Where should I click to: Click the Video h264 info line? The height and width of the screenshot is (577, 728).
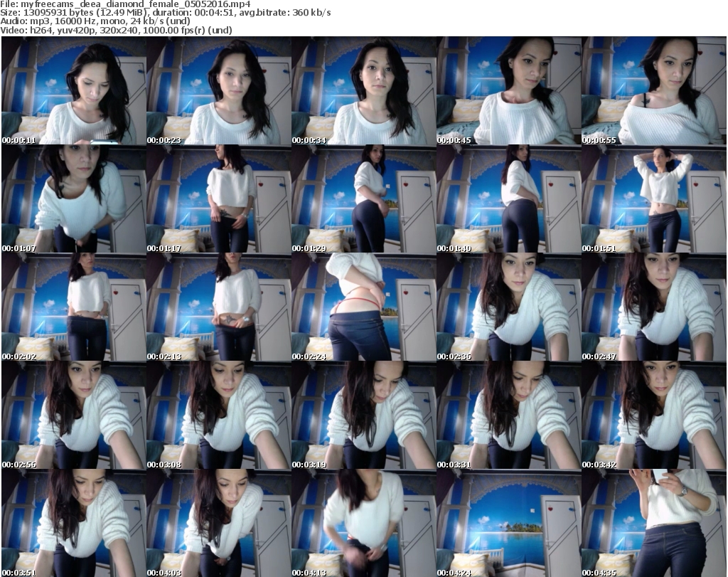116,30
